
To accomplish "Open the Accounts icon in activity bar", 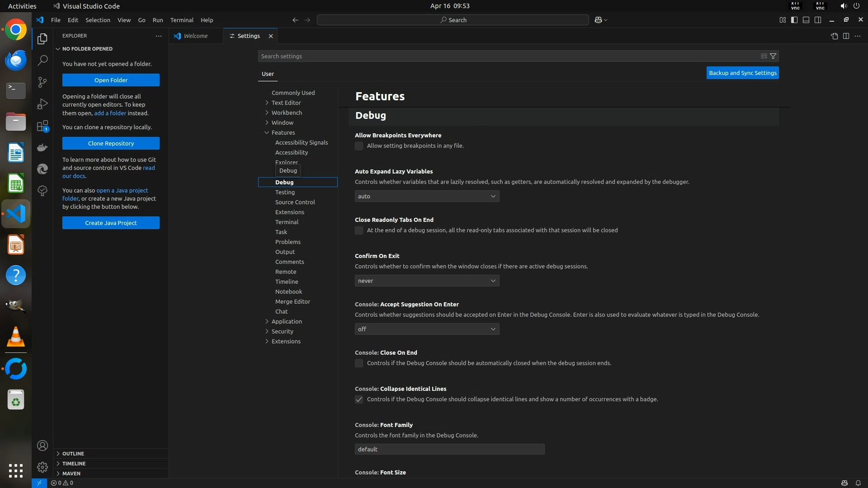I will point(42,446).
